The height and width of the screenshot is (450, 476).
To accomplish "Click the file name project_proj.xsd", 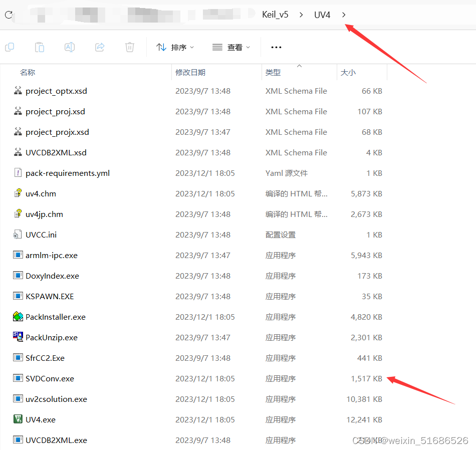I will click(x=55, y=112).
